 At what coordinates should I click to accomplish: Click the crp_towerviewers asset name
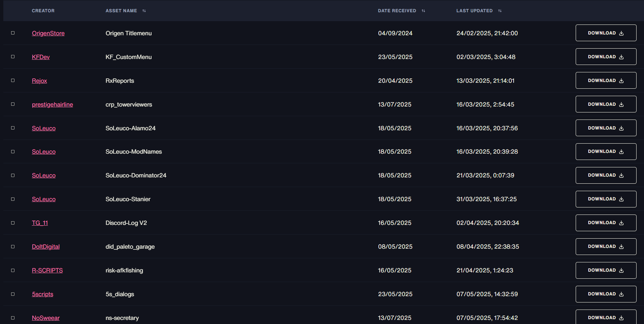(x=129, y=105)
